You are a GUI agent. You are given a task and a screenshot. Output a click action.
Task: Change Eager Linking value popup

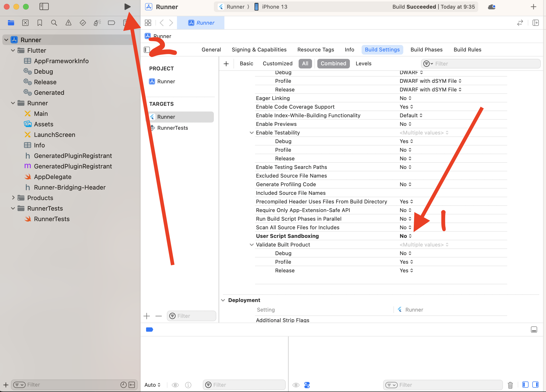pos(406,98)
